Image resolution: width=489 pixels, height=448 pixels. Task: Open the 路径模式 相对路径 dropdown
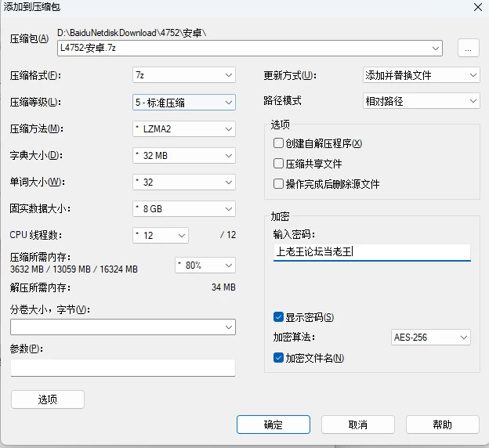[x=421, y=101]
